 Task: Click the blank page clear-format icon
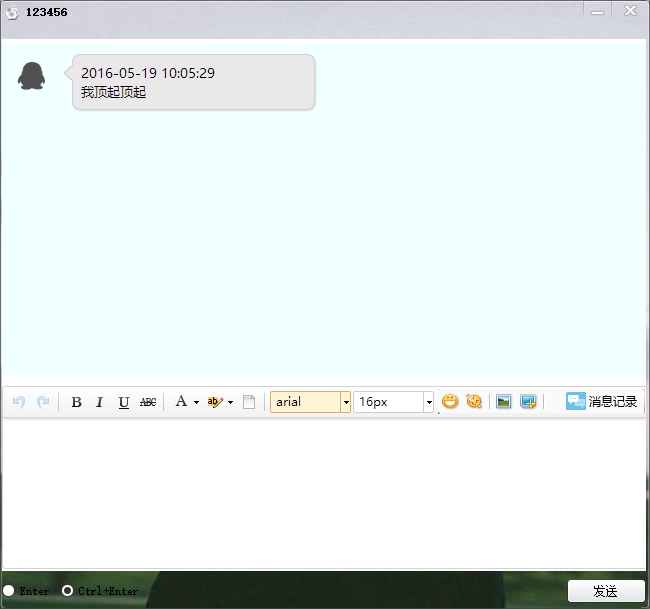click(249, 402)
